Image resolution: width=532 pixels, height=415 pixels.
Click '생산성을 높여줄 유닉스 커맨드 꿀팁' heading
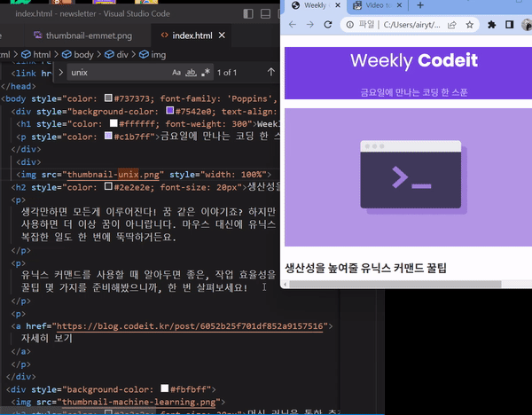pos(365,268)
